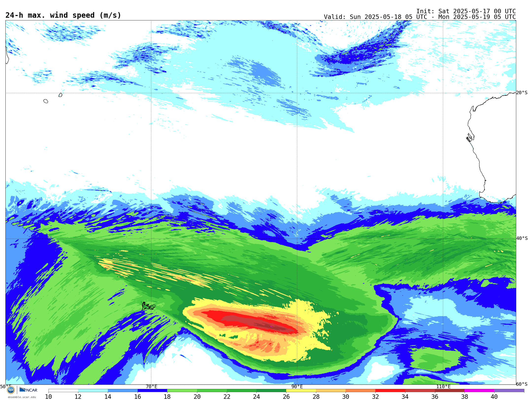Click the colorbar tick label '38'

tap(465, 397)
